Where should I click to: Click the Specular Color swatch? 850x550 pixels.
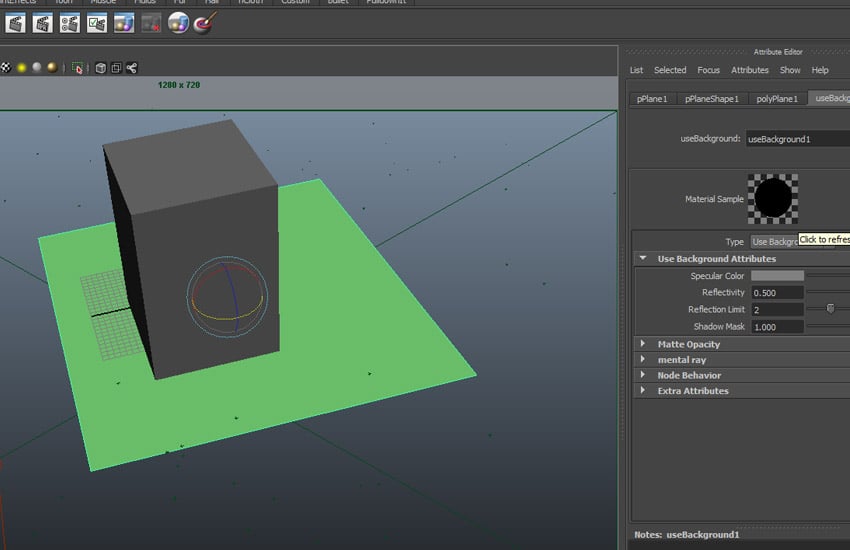pyautogui.click(x=777, y=276)
